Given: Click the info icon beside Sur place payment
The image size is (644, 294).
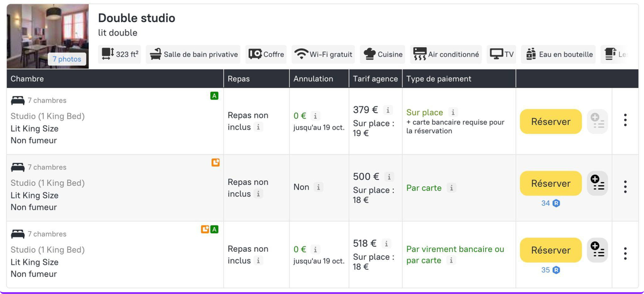Looking at the screenshot, I should pyautogui.click(x=453, y=112).
